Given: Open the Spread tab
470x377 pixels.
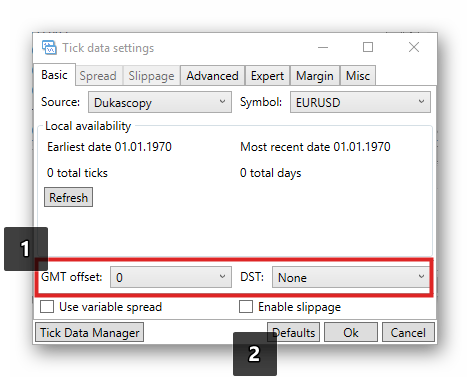Looking at the screenshot, I should coord(98,76).
